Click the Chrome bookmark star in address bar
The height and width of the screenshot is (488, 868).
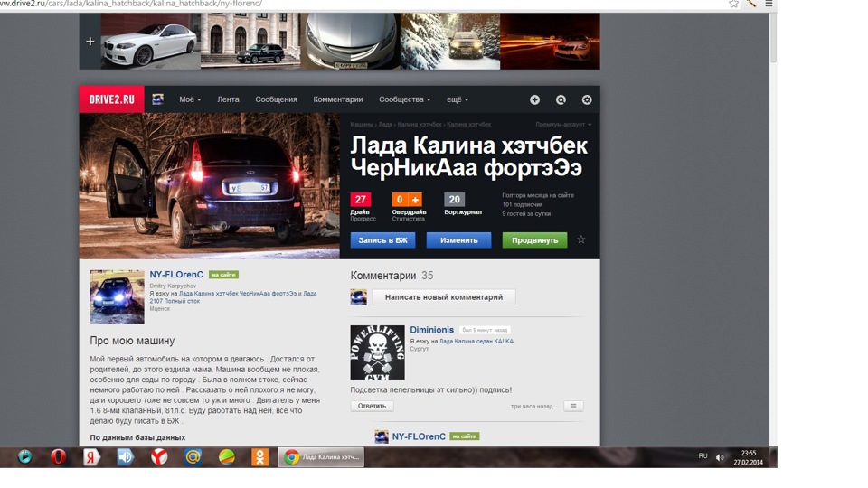point(733,4)
